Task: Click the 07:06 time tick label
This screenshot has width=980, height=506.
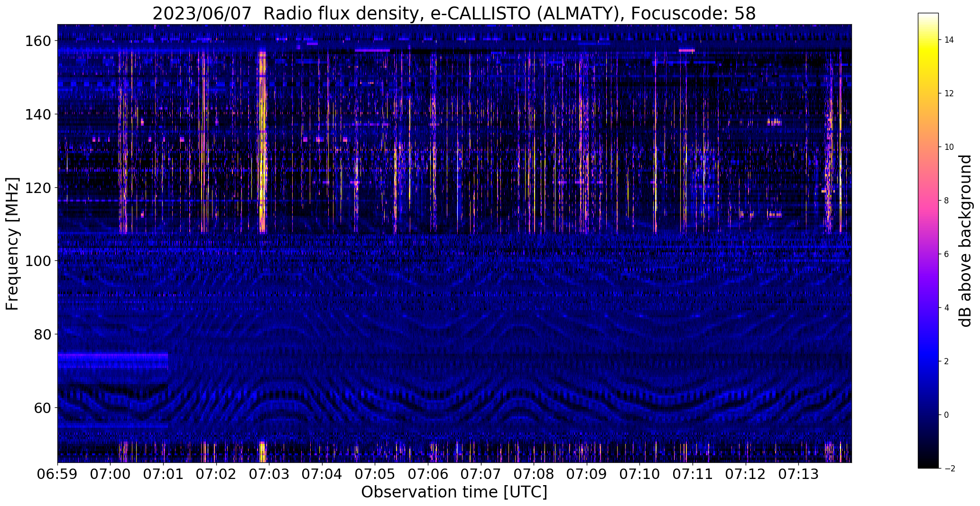Action: [x=428, y=474]
